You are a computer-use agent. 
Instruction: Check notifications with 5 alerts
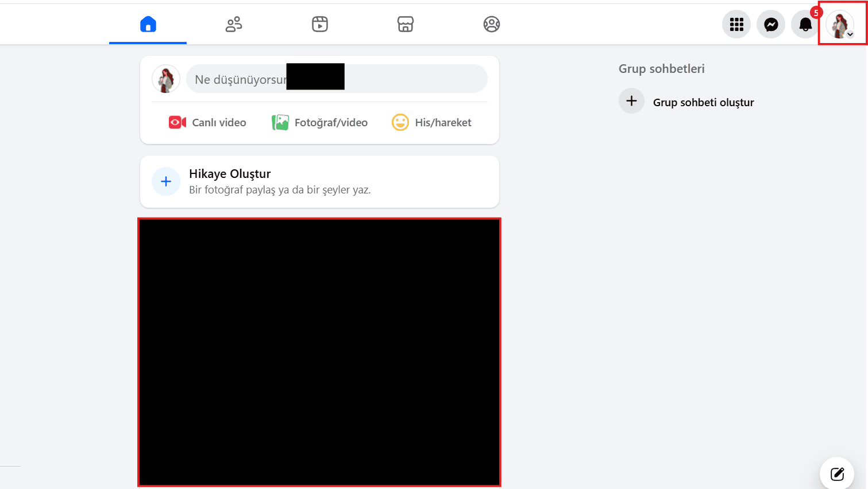pyautogui.click(x=805, y=24)
